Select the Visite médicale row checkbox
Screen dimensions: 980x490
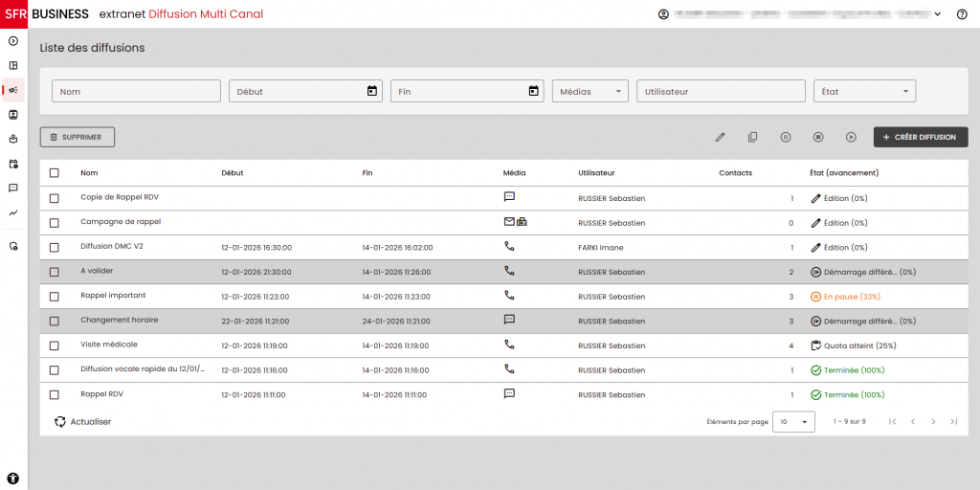point(55,345)
